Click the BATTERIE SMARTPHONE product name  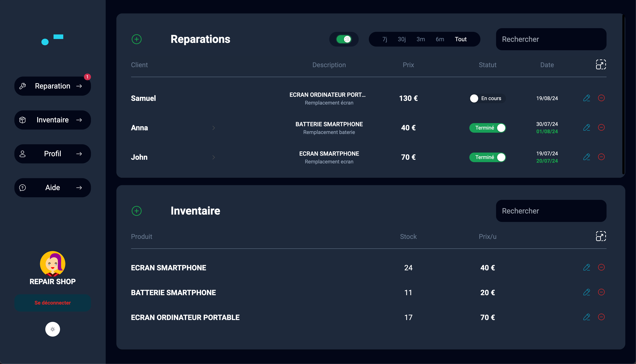coord(173,292)
